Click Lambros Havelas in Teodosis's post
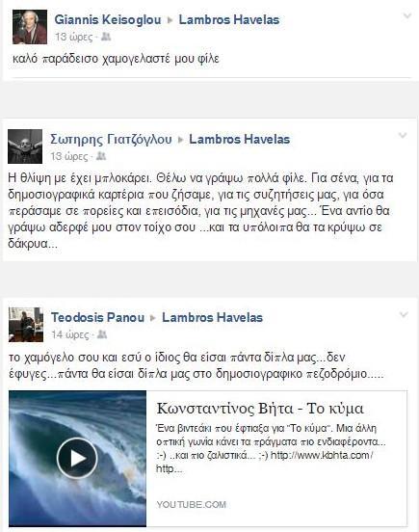419x532 pixels. click(212, 318)
